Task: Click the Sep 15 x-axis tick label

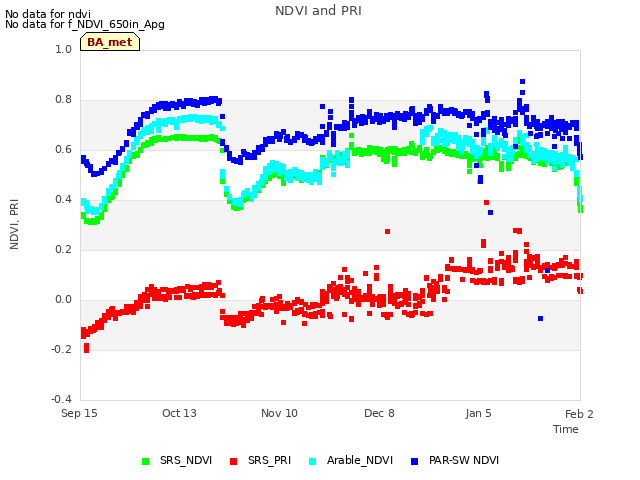Action: [x=79, y=413]
